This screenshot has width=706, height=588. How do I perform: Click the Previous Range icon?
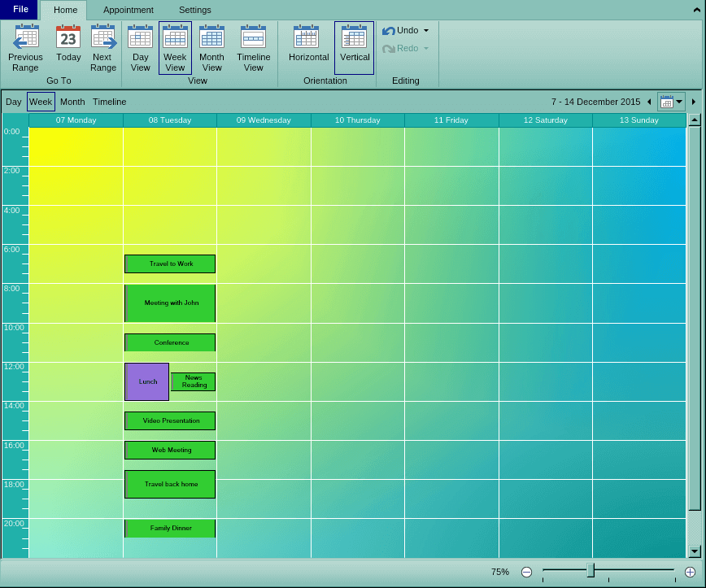(x=26, y=37)
